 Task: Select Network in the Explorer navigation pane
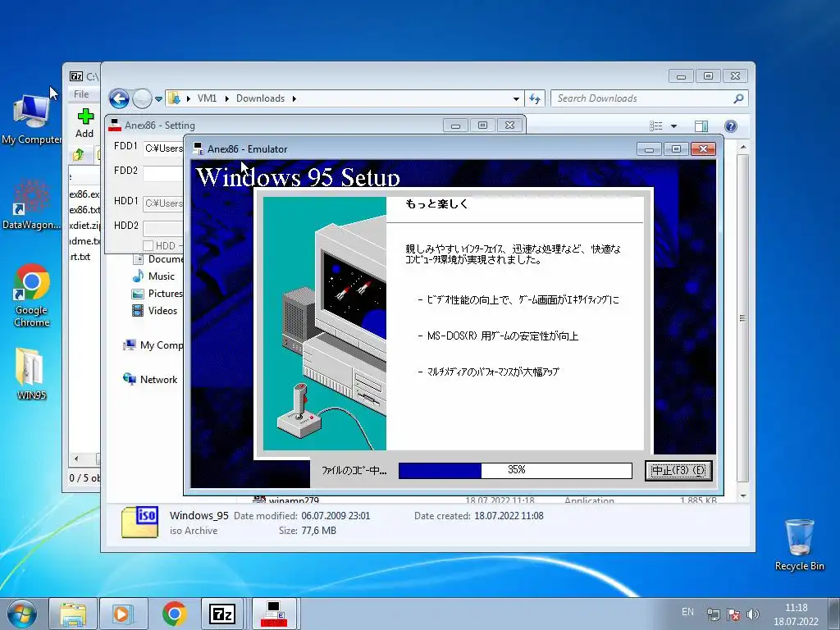click(x=150, y=380)
